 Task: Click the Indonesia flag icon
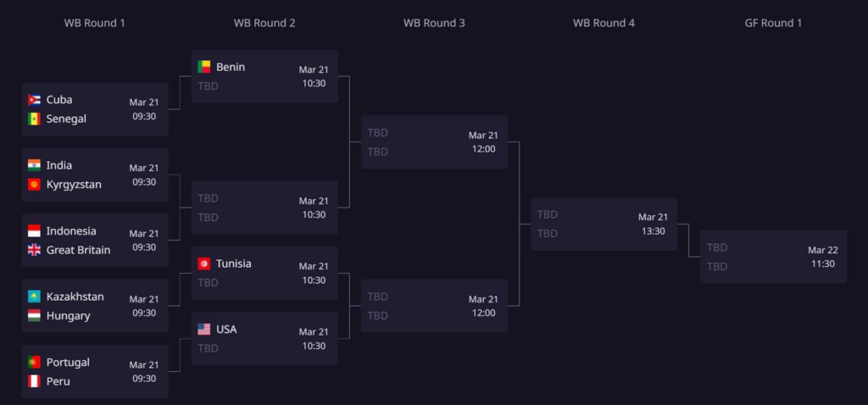tap(34, 230)
